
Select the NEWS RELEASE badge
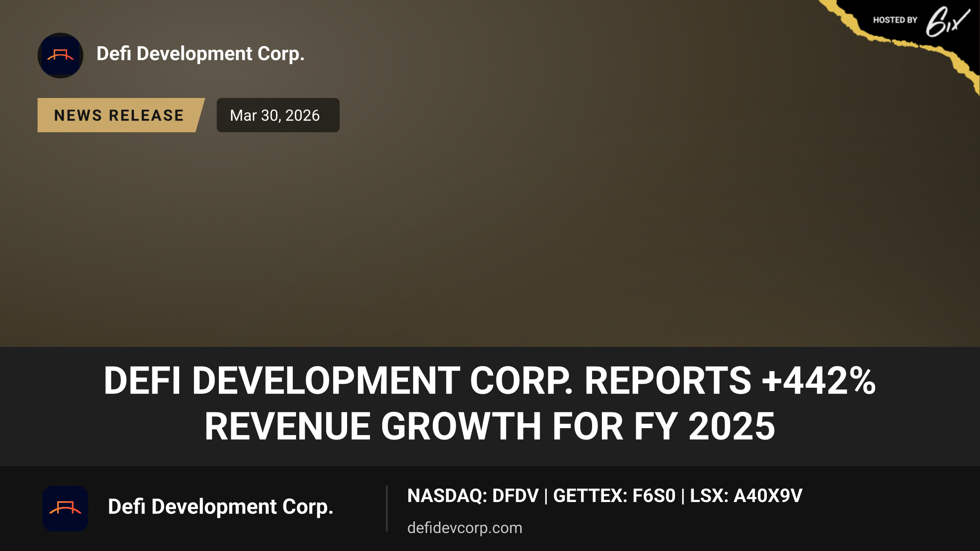pyautogui.click(x=121, y=115)
